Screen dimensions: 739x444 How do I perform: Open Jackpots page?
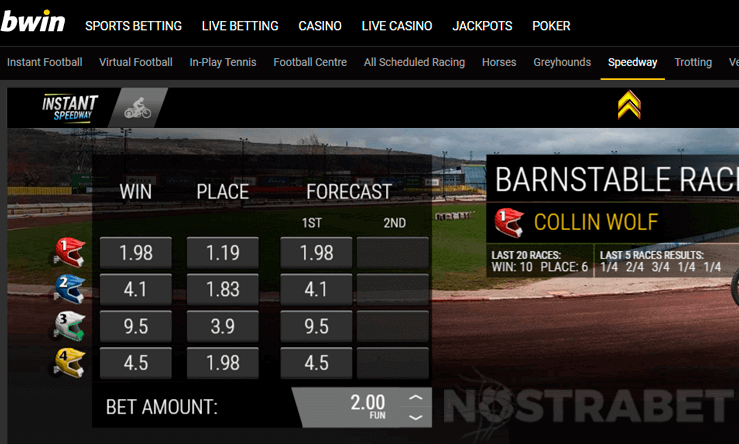click(x=482, y=26)
